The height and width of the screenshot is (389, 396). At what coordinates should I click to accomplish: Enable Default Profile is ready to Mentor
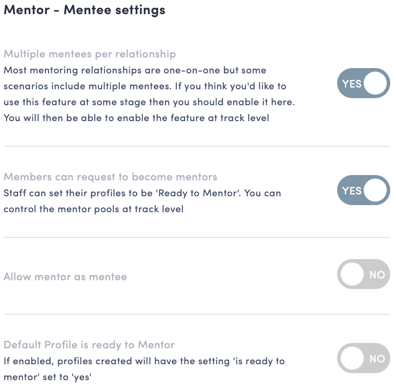click(x=363, y=358)
